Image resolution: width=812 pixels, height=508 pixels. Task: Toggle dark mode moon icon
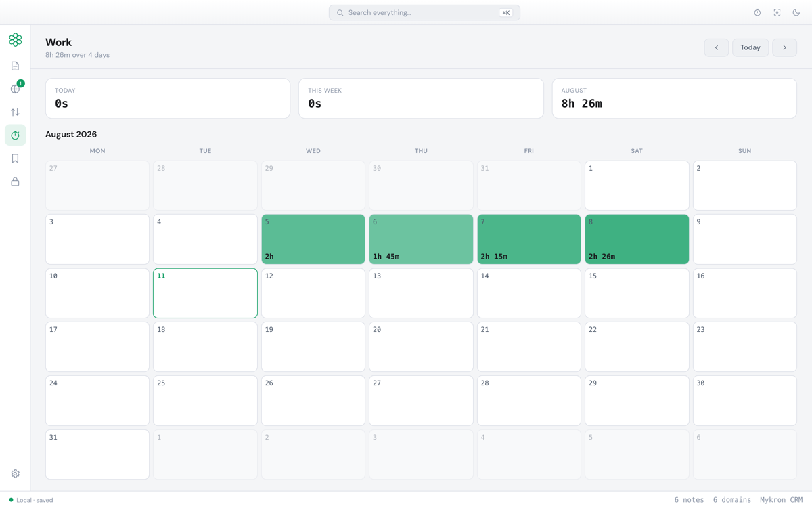(796, 12)
